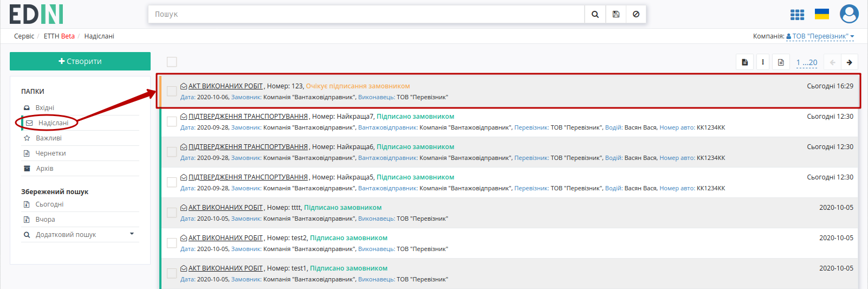Click the Важливі star icon
The height and width of the screenshot is (289, 868).
[x=27, y=138]
